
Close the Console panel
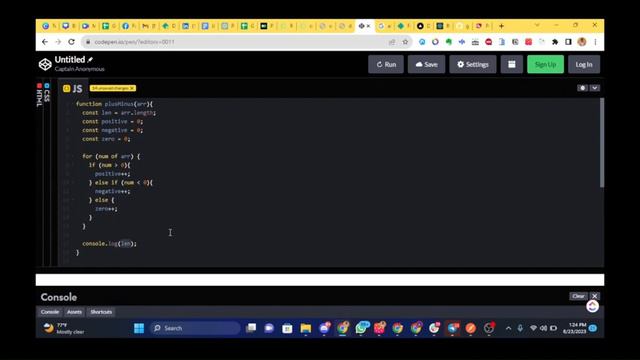[x=595, y=296]
